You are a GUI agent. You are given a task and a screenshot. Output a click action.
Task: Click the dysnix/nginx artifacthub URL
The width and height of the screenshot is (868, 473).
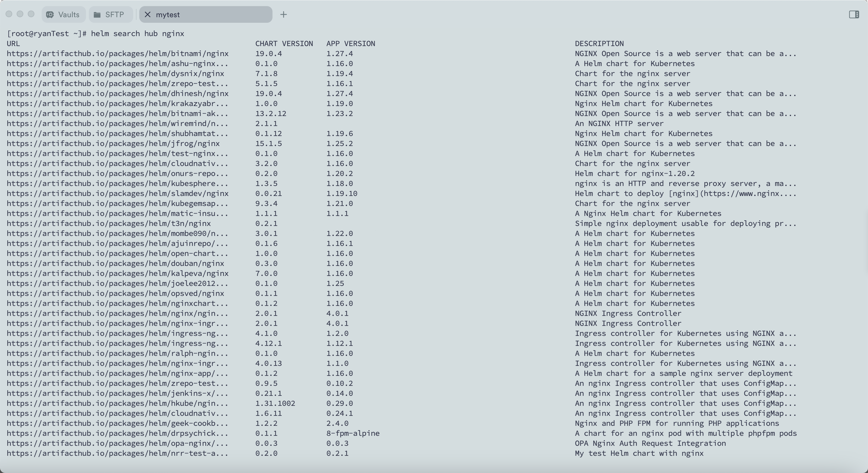pyautogui.click(x=115, y=74)
